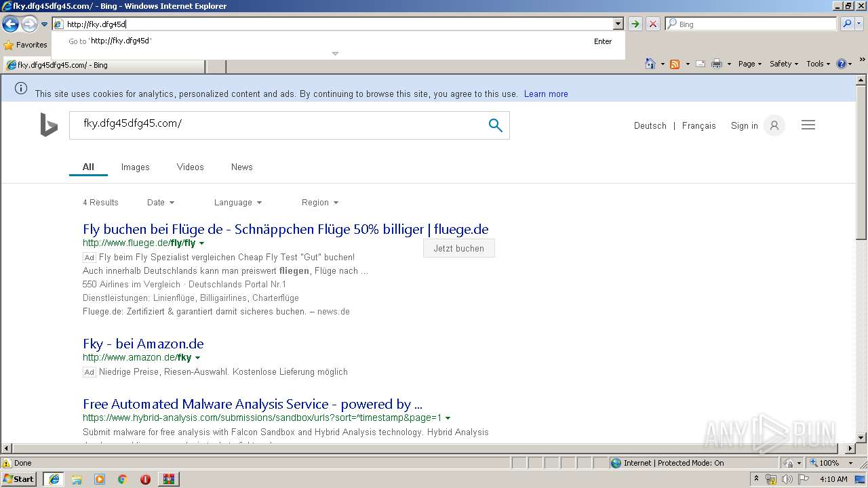Viewport: 868px width, 488px height.
Task: Select the fky.dfg45dfg45.com Bing tab
Action: 104,66
